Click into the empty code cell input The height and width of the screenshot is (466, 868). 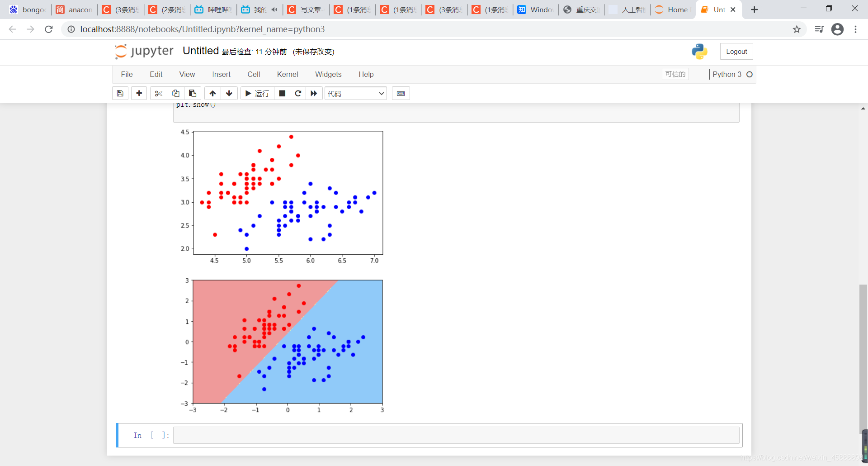[x=456, y=435]
